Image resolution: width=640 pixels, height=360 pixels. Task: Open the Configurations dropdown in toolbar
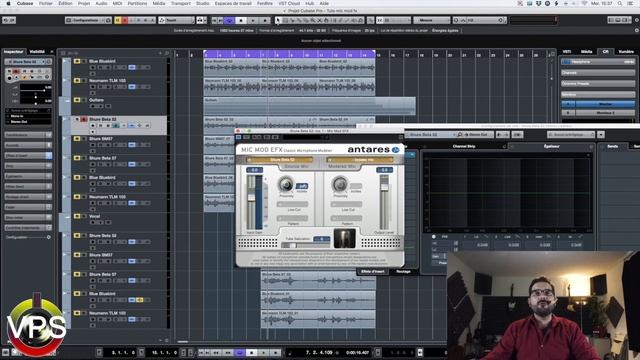(x=85, y=20)
